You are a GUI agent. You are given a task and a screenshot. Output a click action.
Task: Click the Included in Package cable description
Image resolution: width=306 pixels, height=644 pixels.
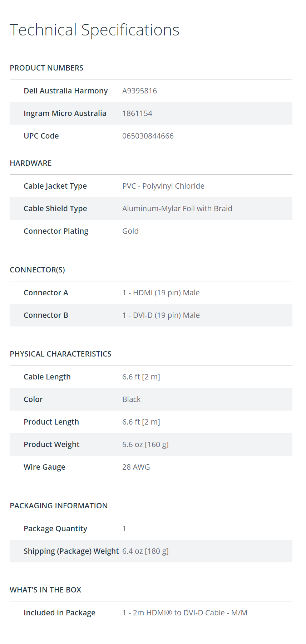click(x=185, y=613)
